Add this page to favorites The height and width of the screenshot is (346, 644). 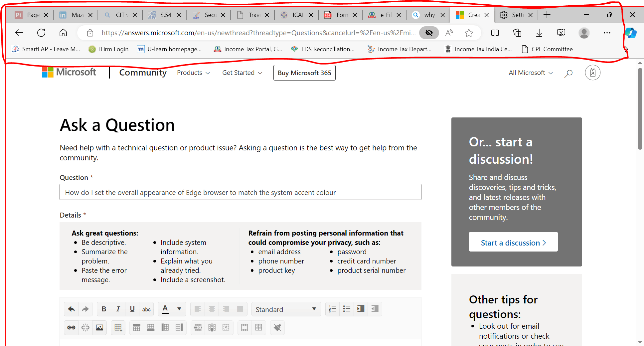469,33
